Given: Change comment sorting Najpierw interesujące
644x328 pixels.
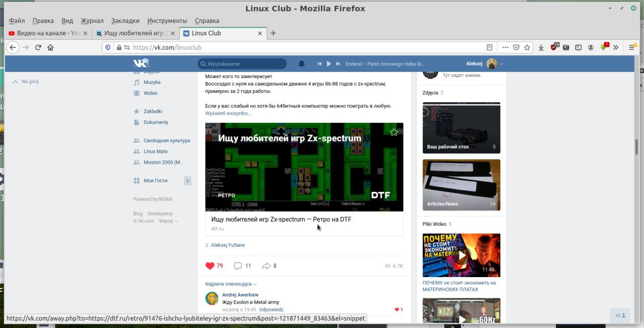Looking at the screenshot, I should [x=231, y=284].
